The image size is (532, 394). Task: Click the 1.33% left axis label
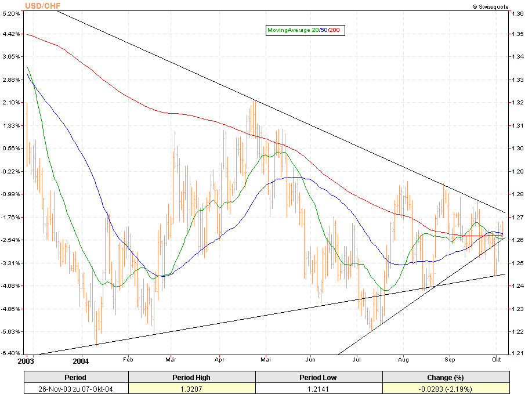(11, 125)
